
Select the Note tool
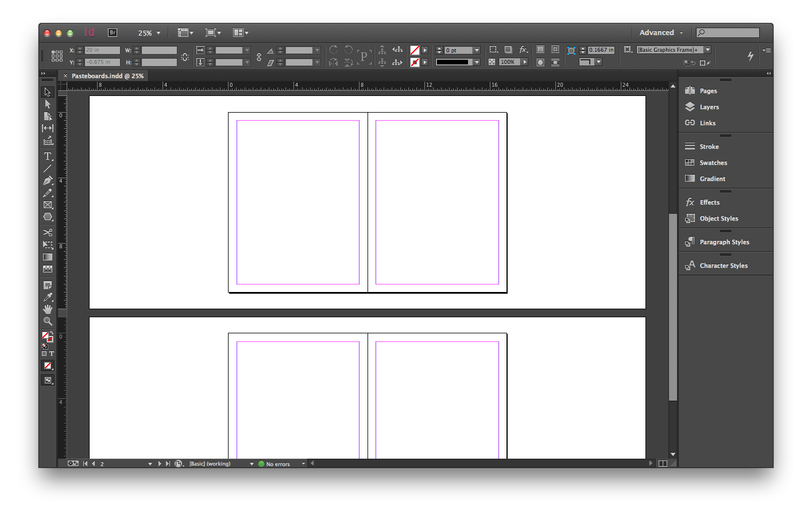pyautogui.click(x=48, y=285)
